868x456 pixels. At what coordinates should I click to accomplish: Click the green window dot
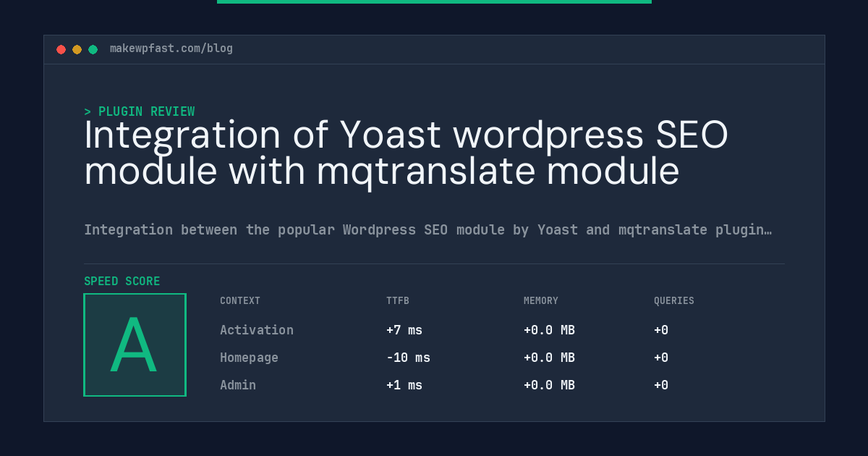point(93,49)
